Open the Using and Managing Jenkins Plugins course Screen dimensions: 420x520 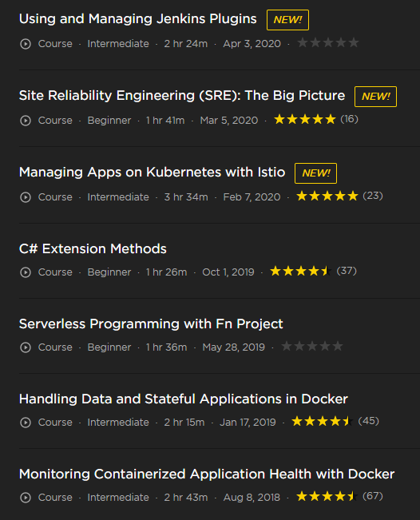coord(137,19)
